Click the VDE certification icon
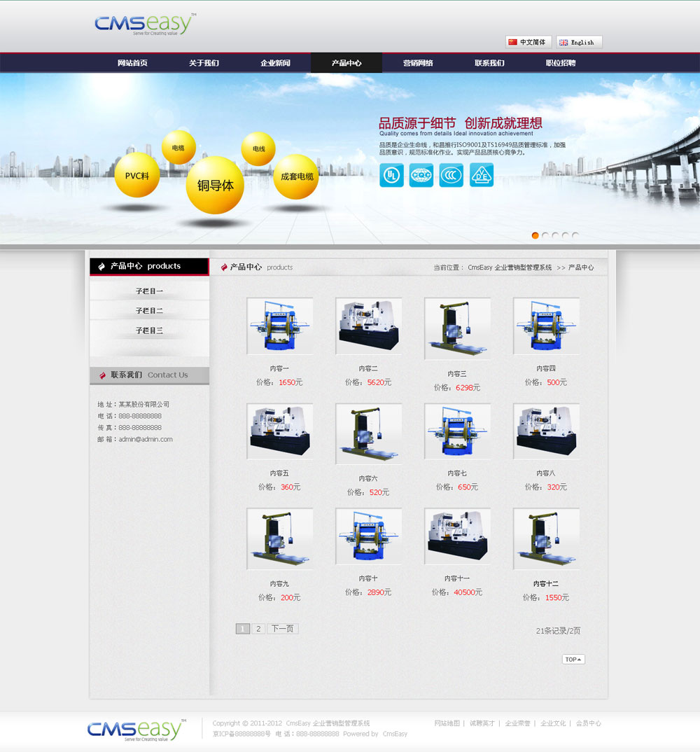The width and height of the screenshot is (700, 752). pyautogui.click(x=482, y=175)
